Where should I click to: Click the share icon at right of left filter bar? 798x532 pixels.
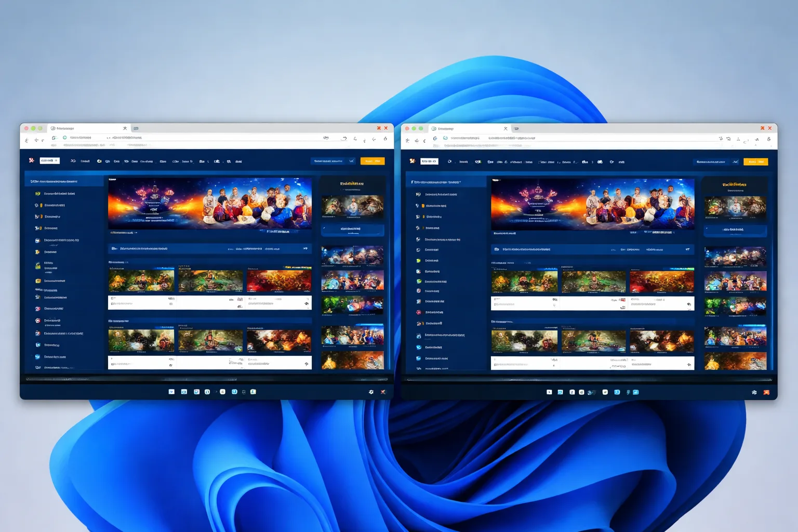tap(305, 249)
